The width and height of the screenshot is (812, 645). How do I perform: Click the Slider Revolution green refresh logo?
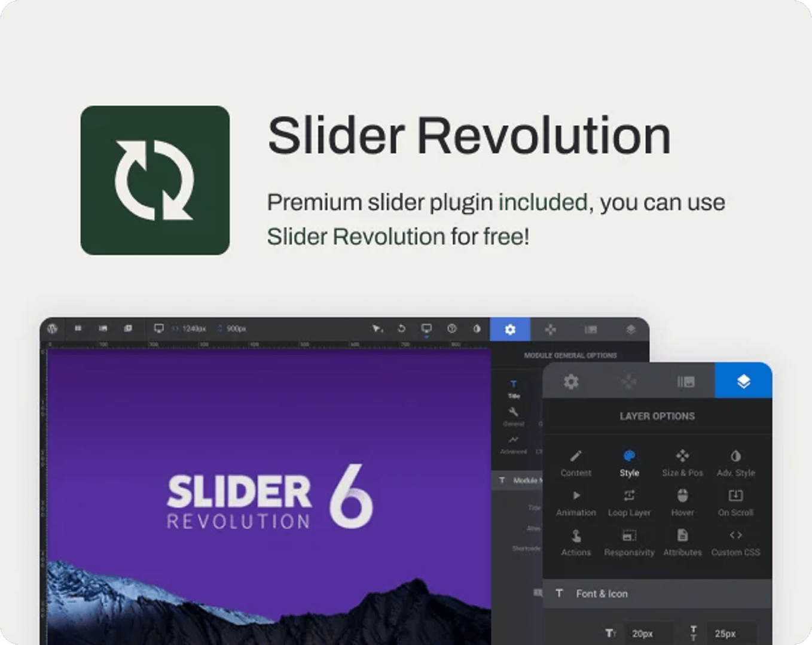pyautogui.click(x=155, y=180)
